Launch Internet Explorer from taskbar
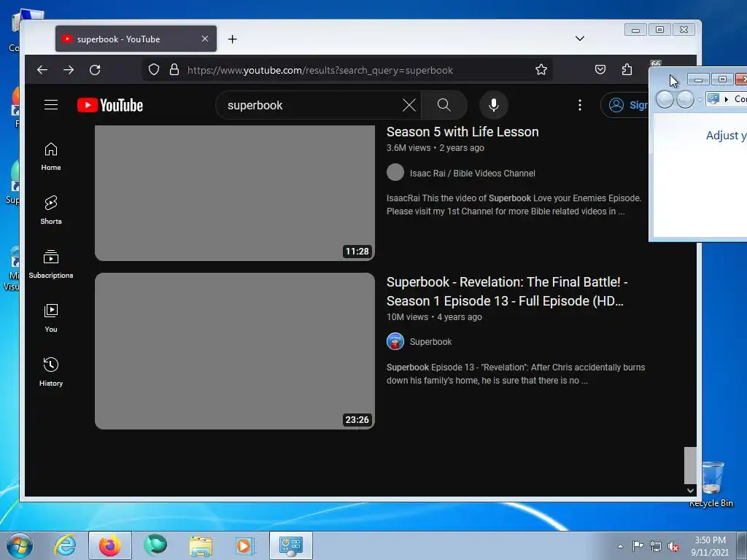747x560 pixels. [x=65, y=545]
